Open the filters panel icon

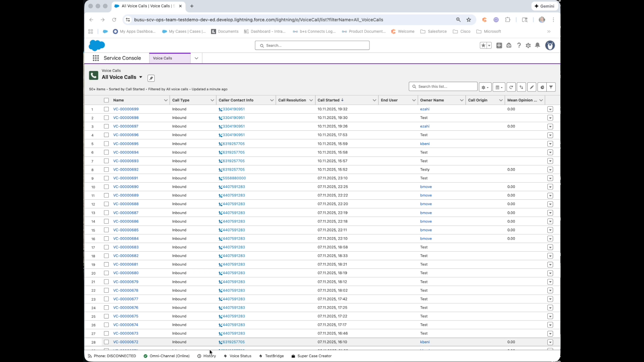click(551, 87)
